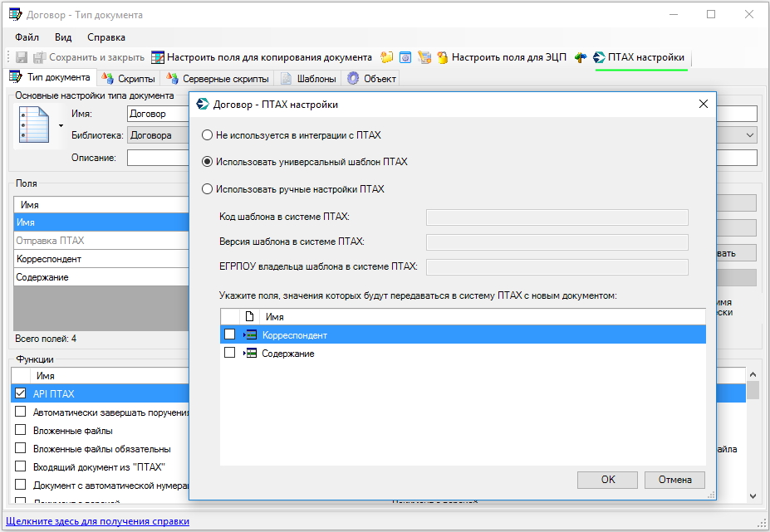Confirm the dialog with OK
The width and height of the screenshot is (770, 532).
607,480
